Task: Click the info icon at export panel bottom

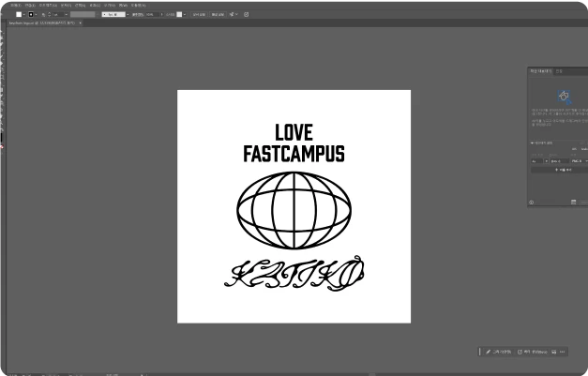Action: tap(532, 203)
